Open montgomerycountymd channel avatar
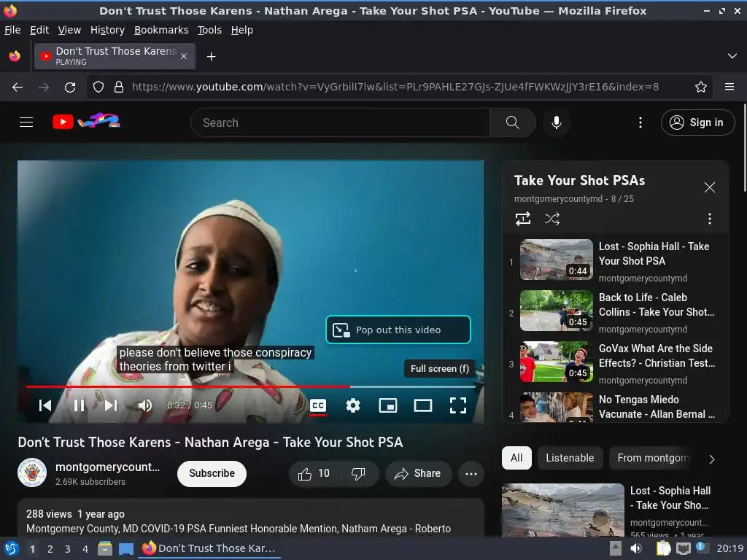Image resolution: width=747 pixels, height=560 pixels. pyautogui.click(x=32, y=472)
